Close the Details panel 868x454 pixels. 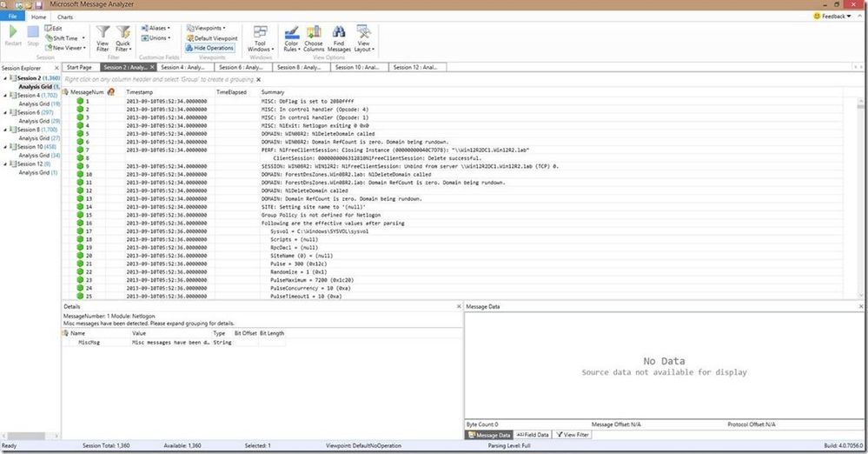coord(459,306)
